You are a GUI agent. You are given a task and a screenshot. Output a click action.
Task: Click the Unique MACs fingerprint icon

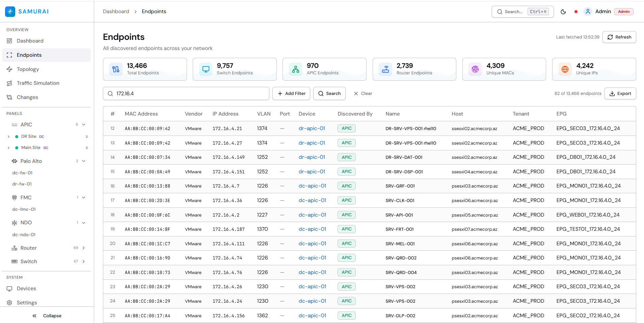[x=475, y=69]
